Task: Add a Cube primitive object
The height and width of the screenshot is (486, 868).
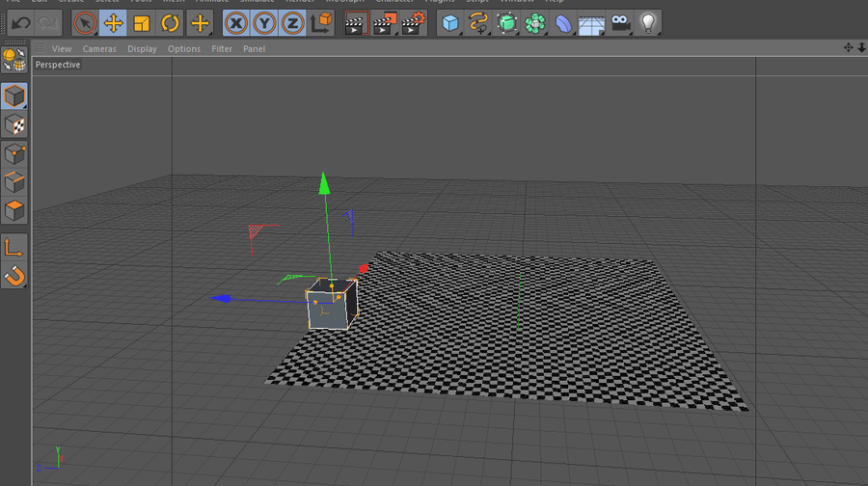Action: [450, 23]
